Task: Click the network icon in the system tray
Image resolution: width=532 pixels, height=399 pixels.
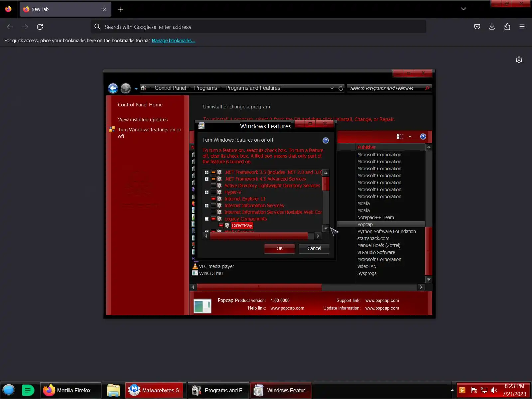Action: 484,390
